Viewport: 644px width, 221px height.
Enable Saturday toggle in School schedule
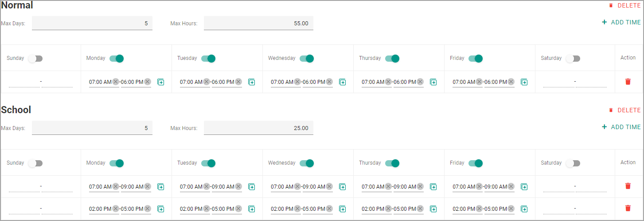pyautogui.click(x=573, y=163)
